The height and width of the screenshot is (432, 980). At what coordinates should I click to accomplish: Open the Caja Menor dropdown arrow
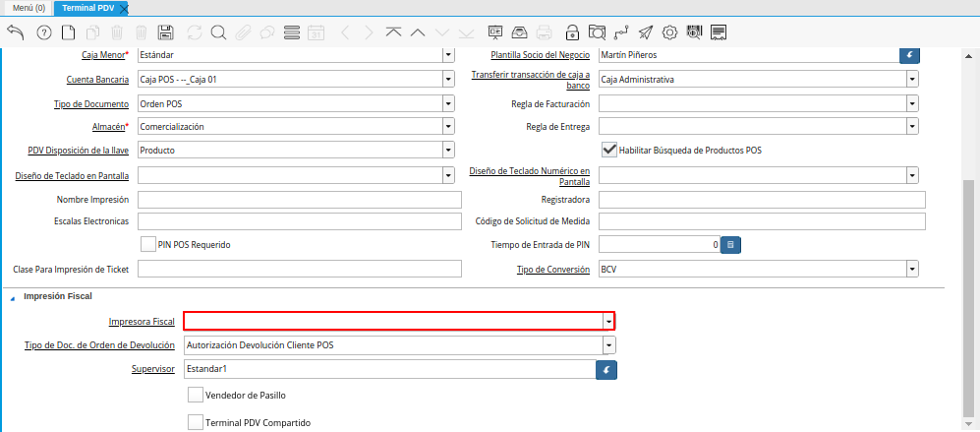click(448, 54)
